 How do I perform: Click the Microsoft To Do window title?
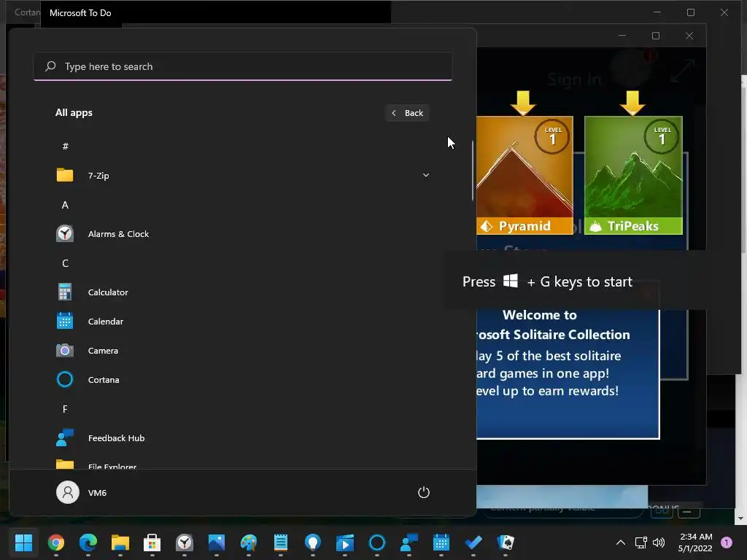(80, 13)
